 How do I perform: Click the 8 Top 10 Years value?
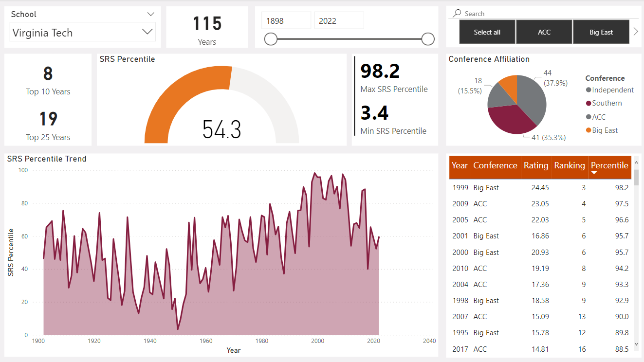[x=48, y=73]
